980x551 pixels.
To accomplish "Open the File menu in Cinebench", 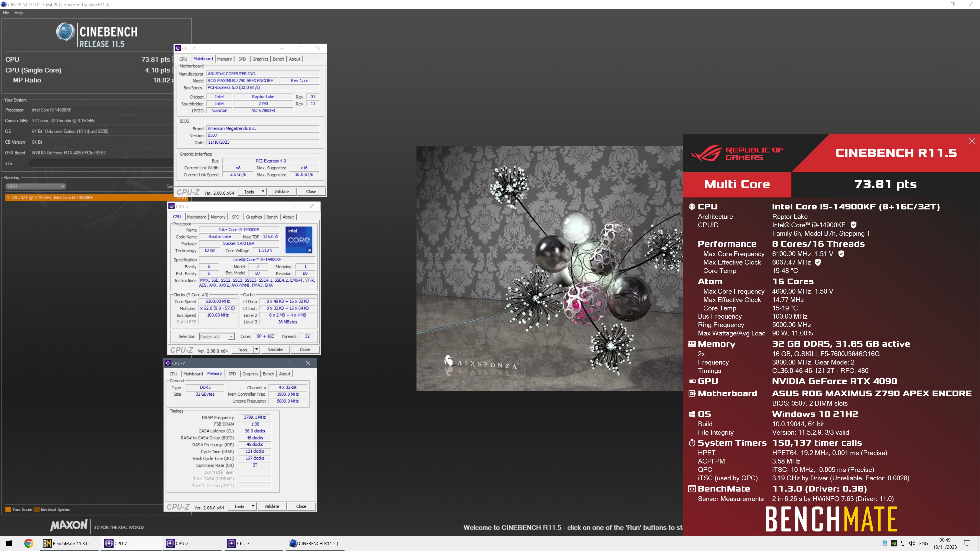I will 6,12.
